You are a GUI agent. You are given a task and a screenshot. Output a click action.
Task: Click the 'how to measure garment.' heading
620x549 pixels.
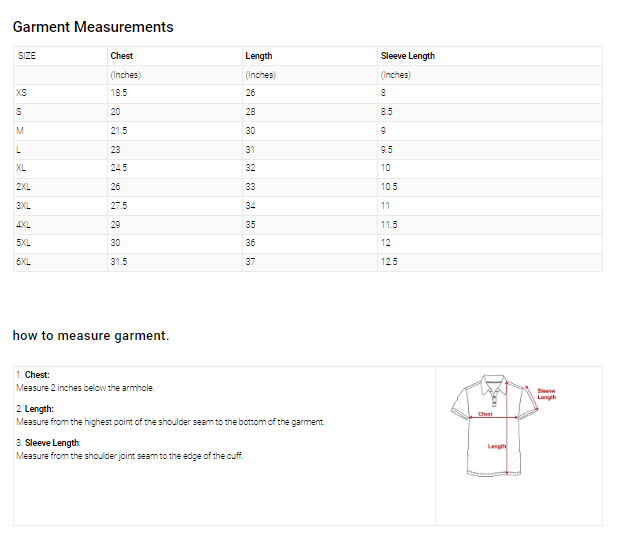point(91,335)
